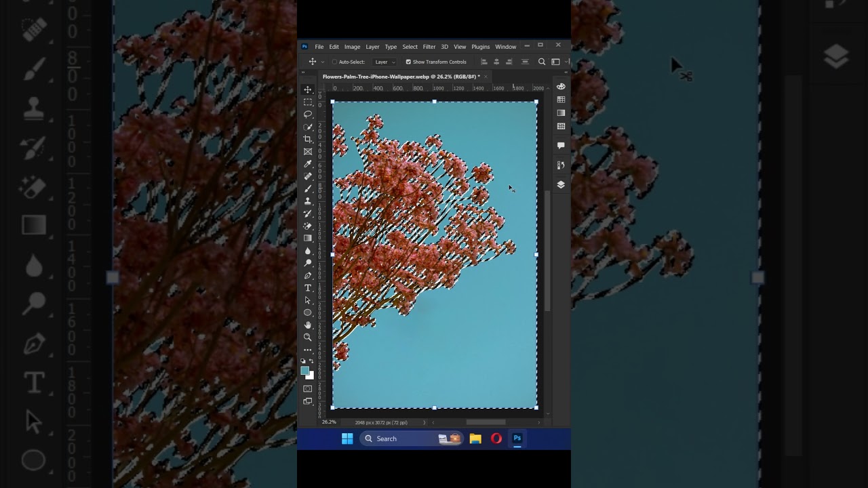
Task: Align right edges in options bar
Action: pos(509,62)
